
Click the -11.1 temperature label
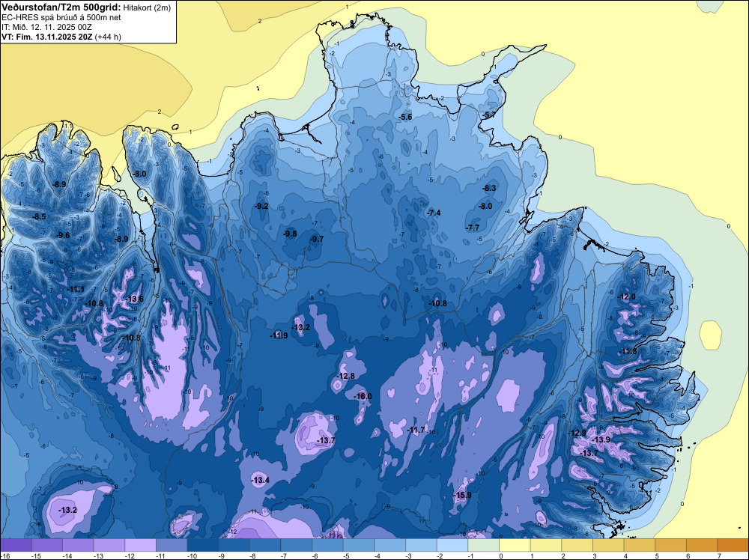76,289
